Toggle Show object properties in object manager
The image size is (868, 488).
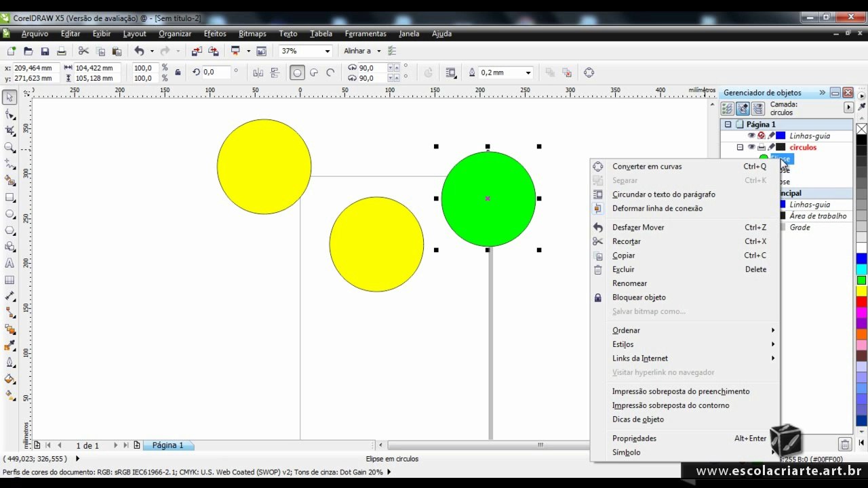tap(727, 108)
